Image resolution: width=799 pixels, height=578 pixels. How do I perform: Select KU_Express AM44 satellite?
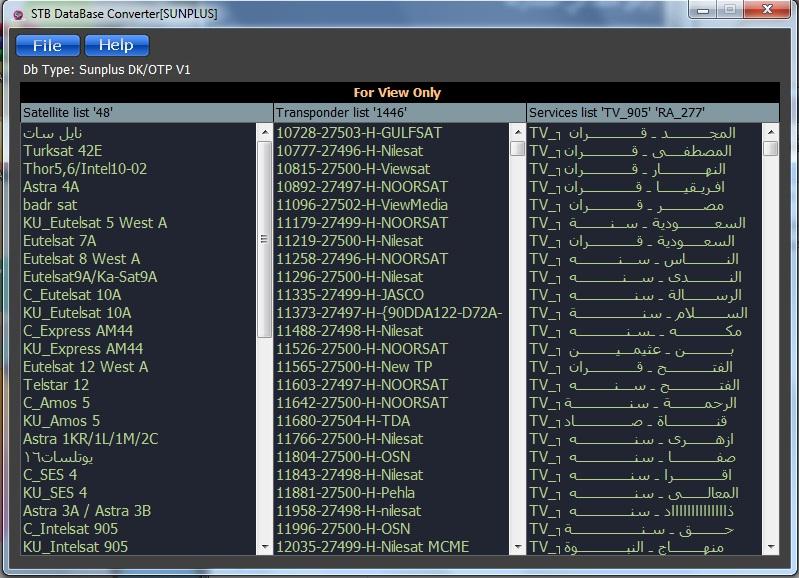(x=138, y=349)
